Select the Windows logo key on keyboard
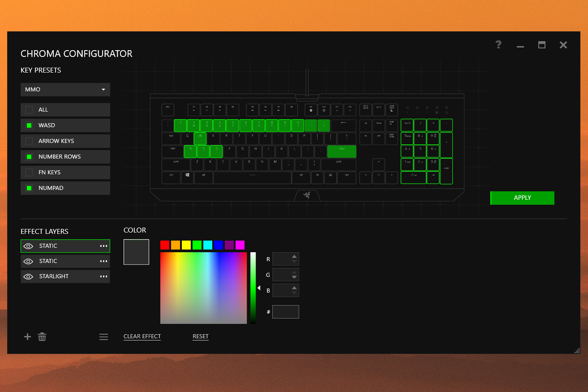 (x=187, y=177)
